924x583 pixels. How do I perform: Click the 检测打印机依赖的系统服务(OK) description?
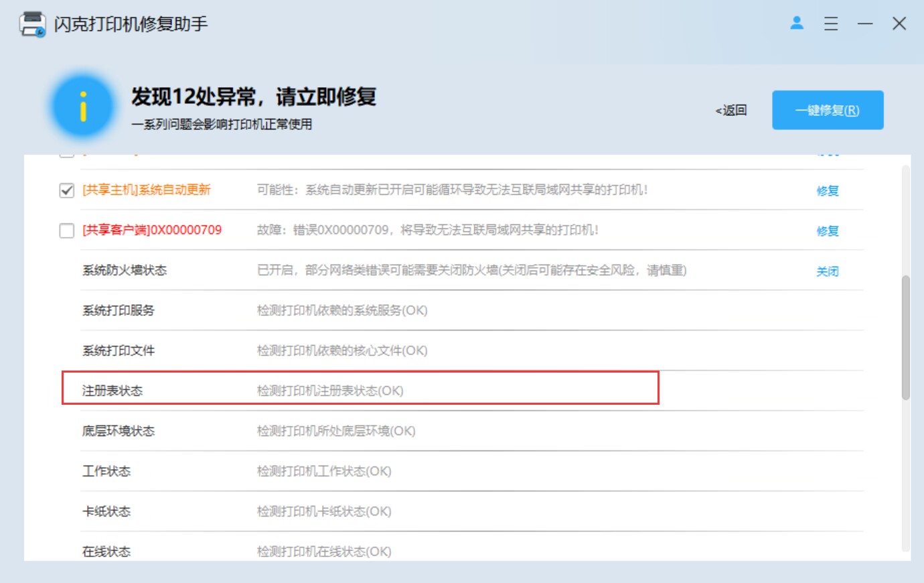point(342,310)
